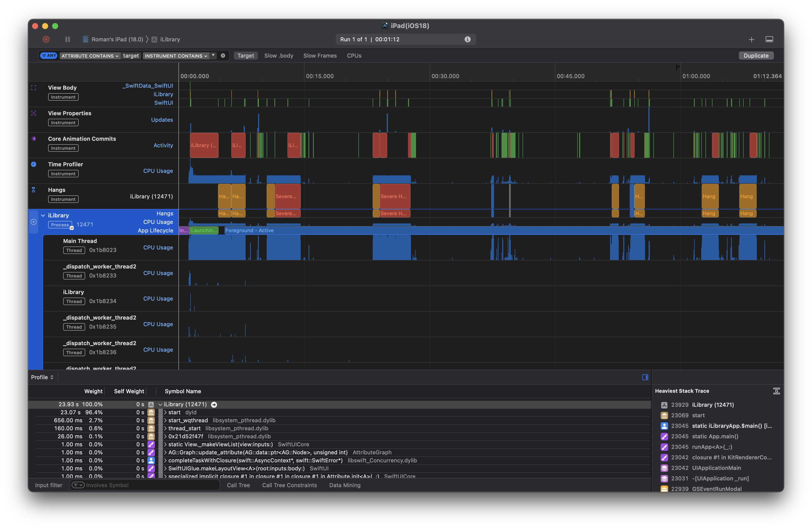Select GSEventRunModal stack frame
812x529 pixels.
tap(717, 488)
